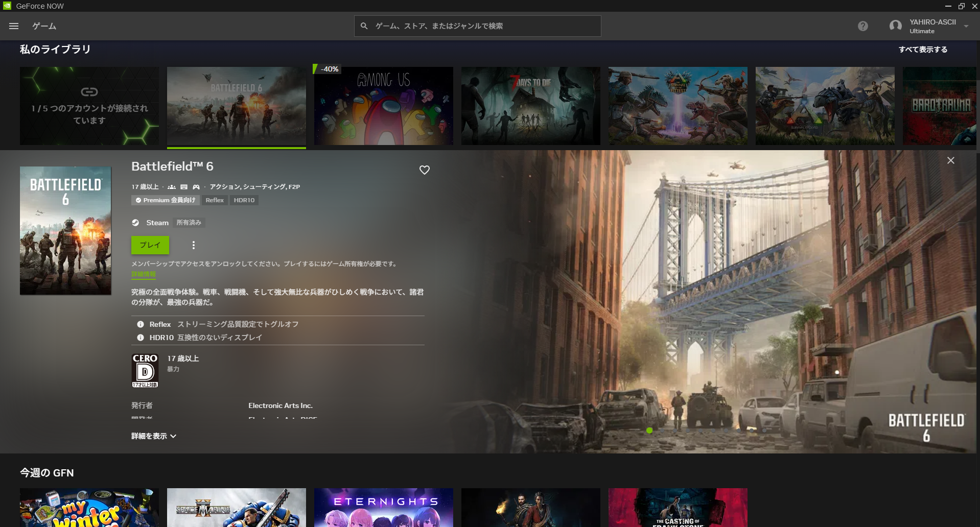Viewport: 980px width, 527px height.
Task: Start the game with プレイ button
Action: [150, 245]
